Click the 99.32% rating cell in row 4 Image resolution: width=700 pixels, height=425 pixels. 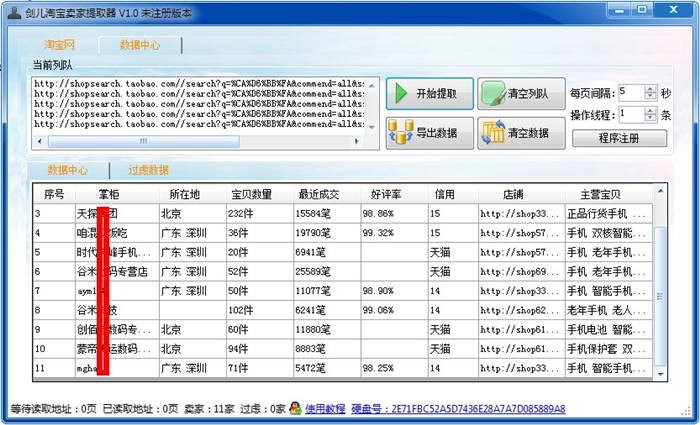pos(394,233)
